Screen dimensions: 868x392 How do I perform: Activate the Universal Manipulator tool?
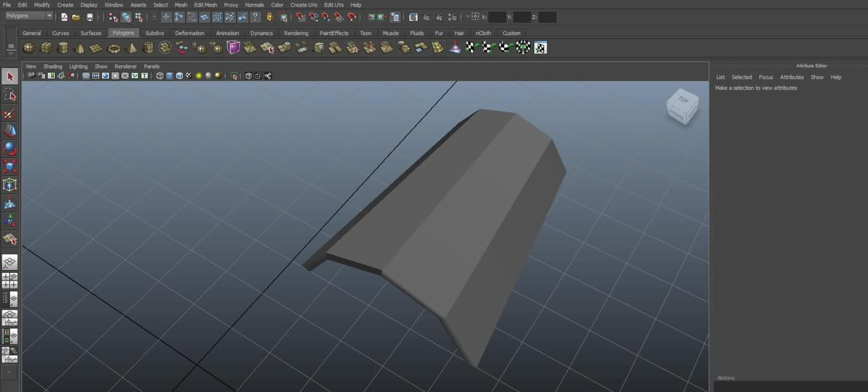pos(10,185)
